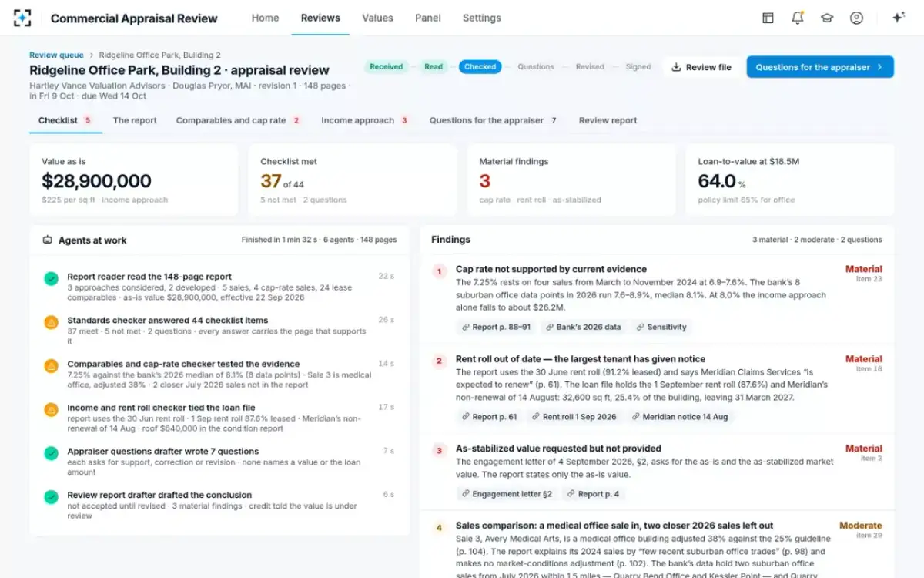Click breadcrumb chevron after Review queue
The height and width of the screenshot is (578, 924).
(92, 55)
